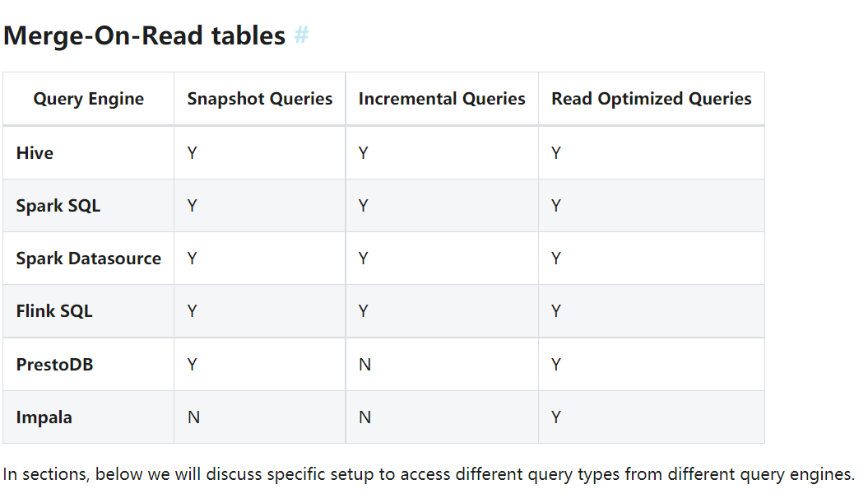The height and width of the screenshot is (494, 868).
Task: Select the Query Engine column header
Action: pos(89,99)
